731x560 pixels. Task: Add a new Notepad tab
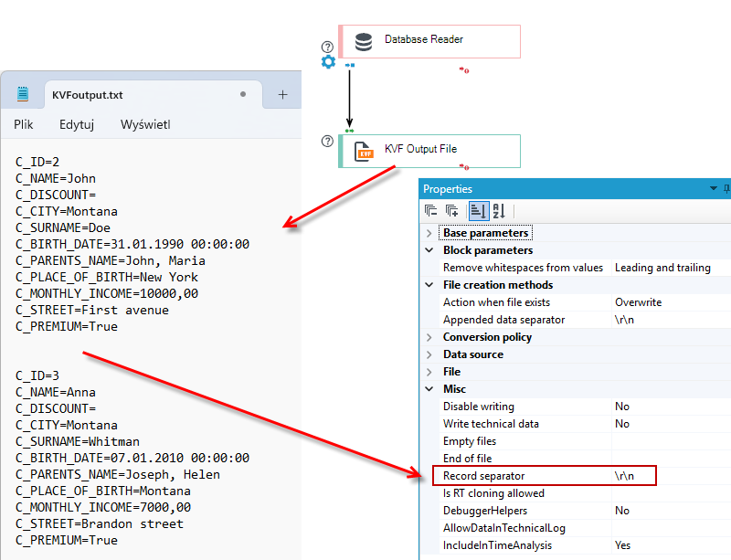pos(282,95)
